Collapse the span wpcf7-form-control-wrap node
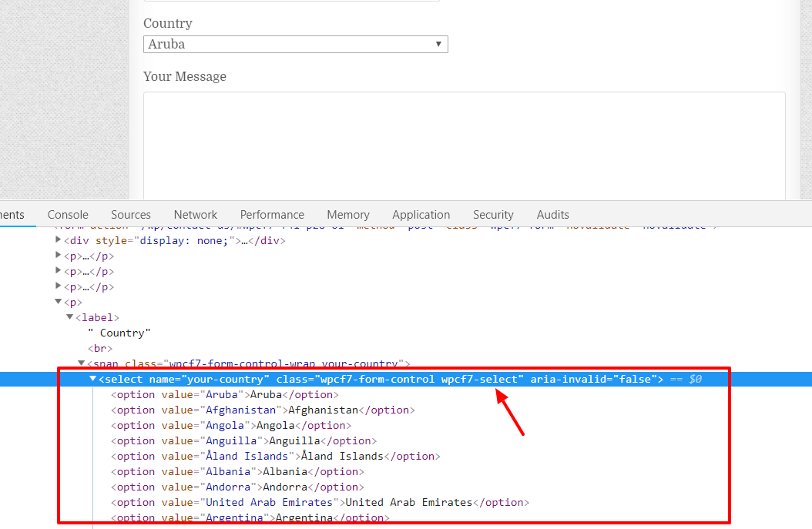812x529 pixels. click(82, 363)
